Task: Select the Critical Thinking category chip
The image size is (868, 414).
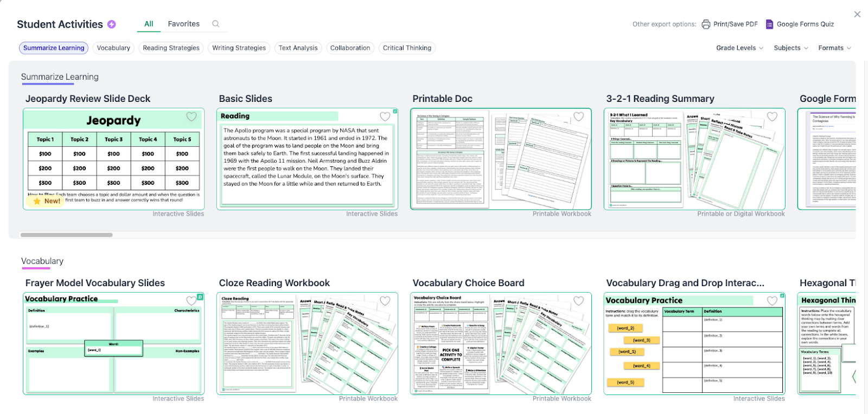Action: 407,48
